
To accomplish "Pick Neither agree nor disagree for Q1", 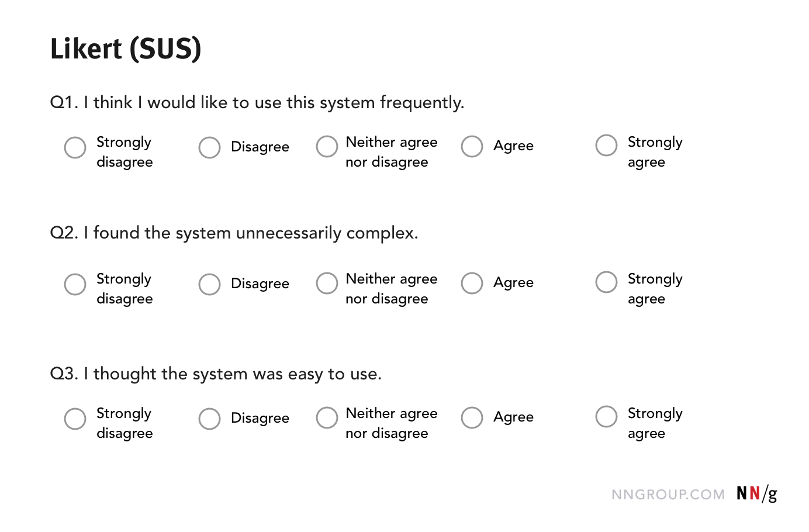I will [327, 147].
